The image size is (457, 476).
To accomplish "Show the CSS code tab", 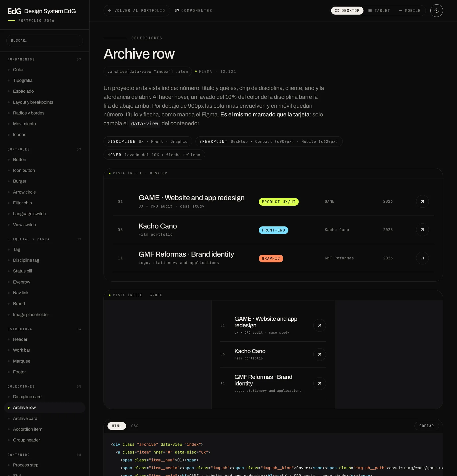I will 135,426.
